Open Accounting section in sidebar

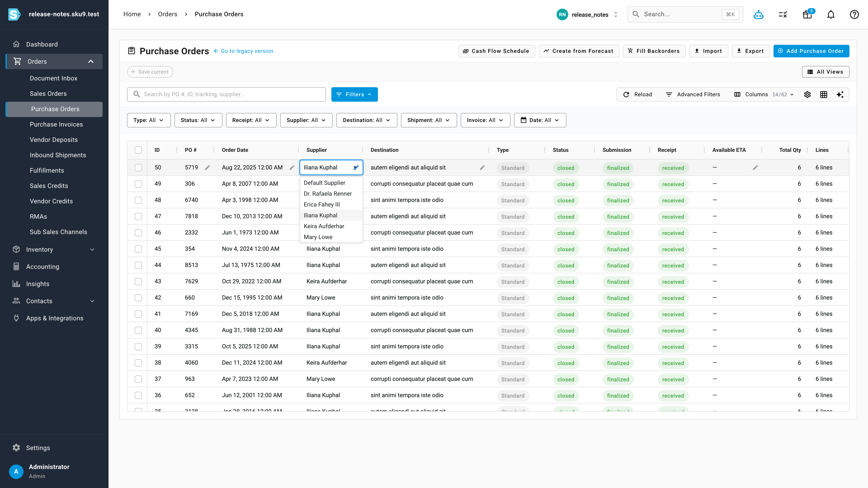[42, 267]
